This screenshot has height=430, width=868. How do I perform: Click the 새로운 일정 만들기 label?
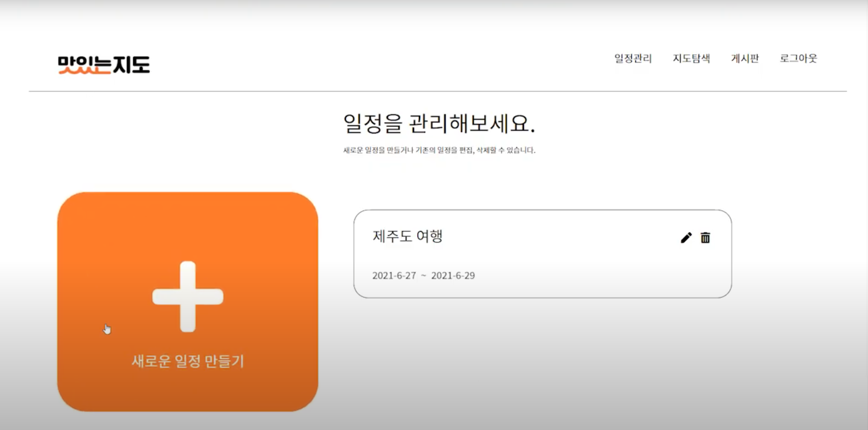[x=188, y=361]
